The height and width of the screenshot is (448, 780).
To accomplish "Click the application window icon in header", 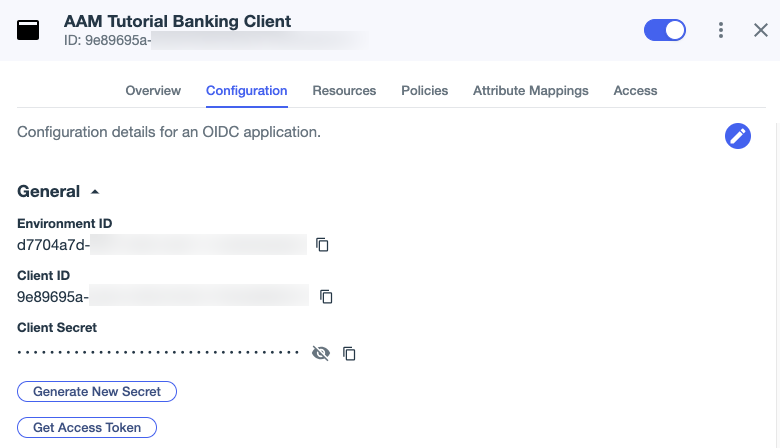I will pyautogui.click(x=28, y=30).
